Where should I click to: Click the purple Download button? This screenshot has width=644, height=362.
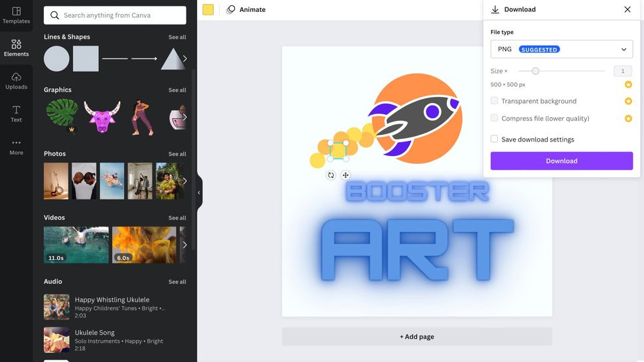[561, 161]
